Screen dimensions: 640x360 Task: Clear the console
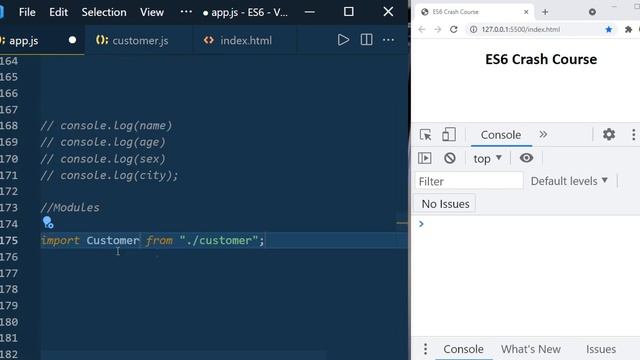click(x=449, y=158)
